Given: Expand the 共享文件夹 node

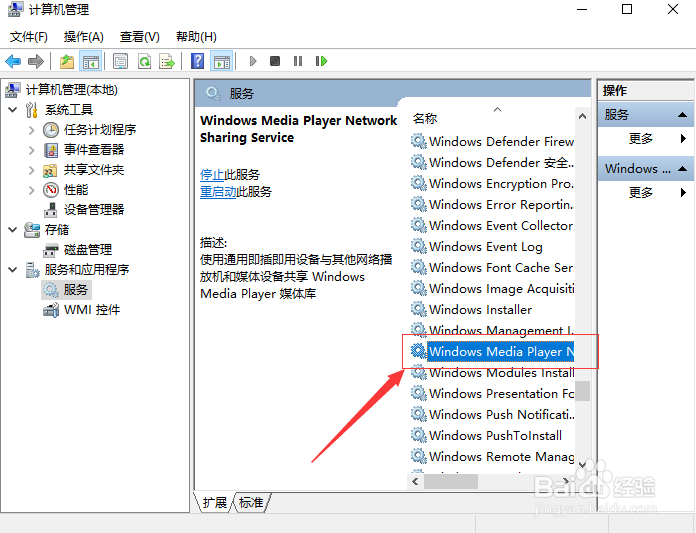Looking at the screenshot, I should (31, 170).
